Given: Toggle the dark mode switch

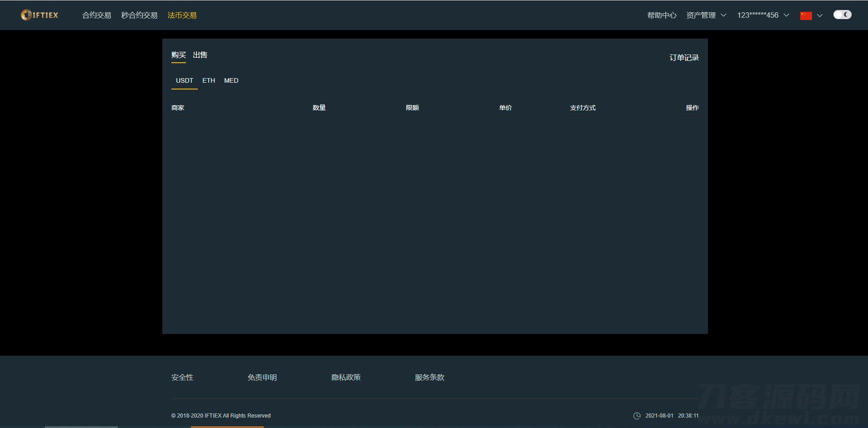Looking at the screenshot, I should pos(842,15).
